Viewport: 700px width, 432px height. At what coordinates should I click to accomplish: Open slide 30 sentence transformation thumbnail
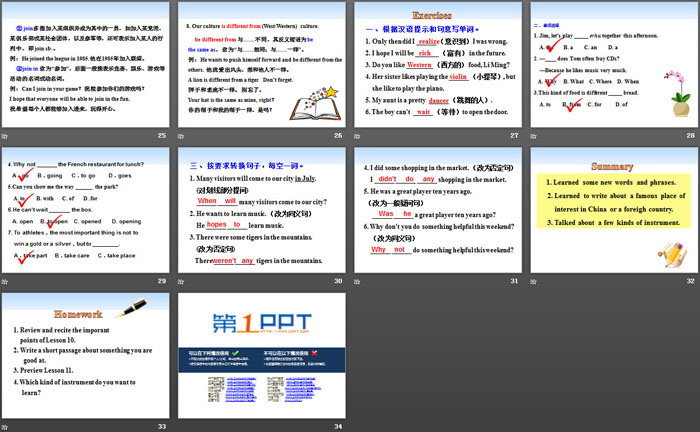click(x=261, y=210)
